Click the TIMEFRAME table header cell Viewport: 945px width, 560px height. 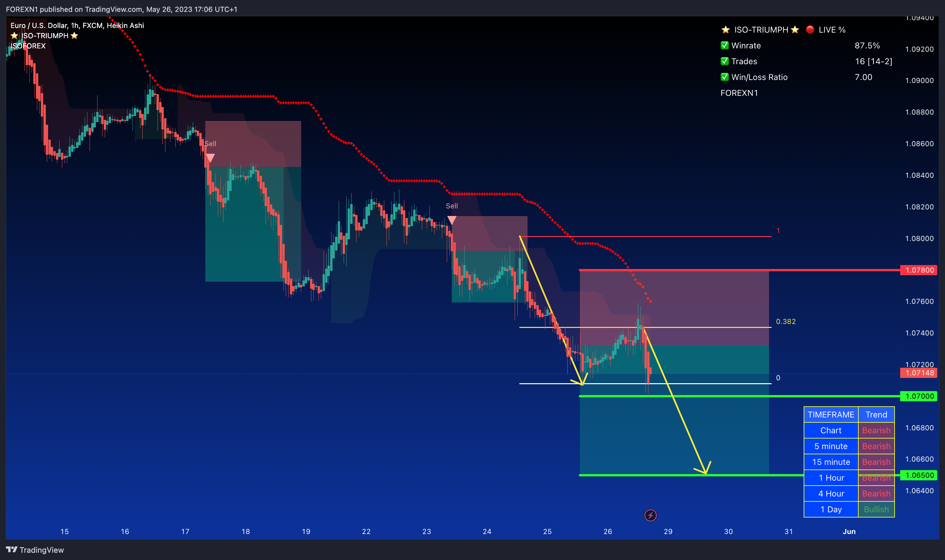[831, 414]
